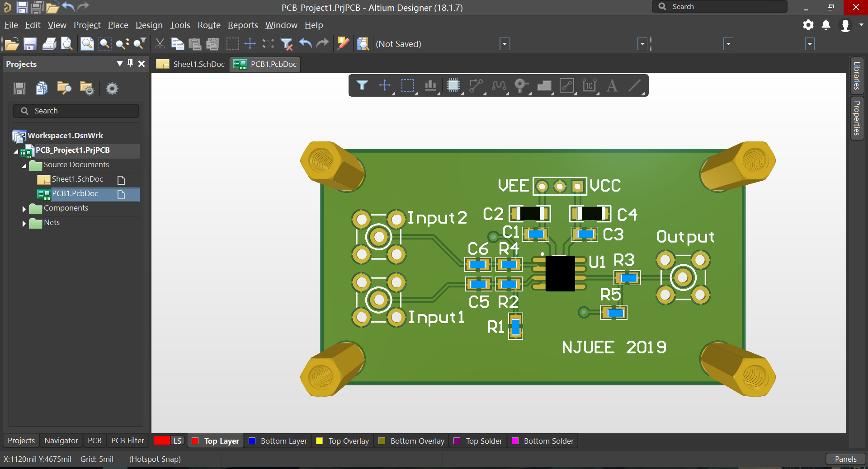Screen dimensions: 868x469
Task: Select the Bottom Layer tab
Action: tap(278, 441)
